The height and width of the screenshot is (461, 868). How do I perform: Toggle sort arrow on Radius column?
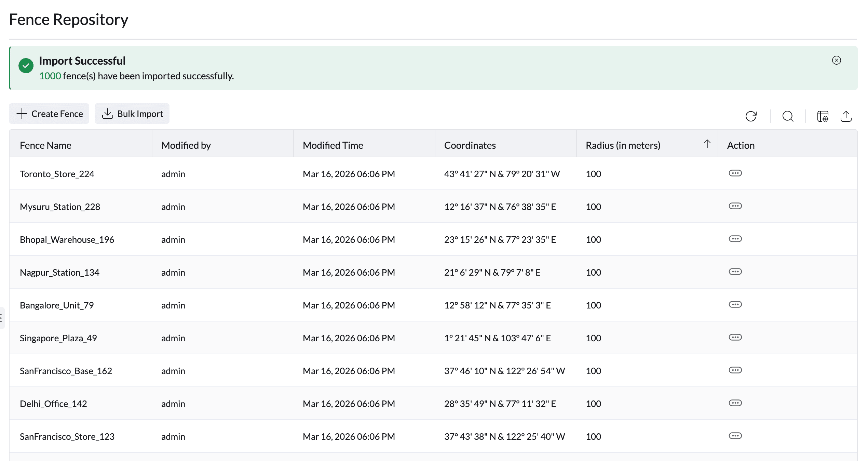(x=707, y=144)
